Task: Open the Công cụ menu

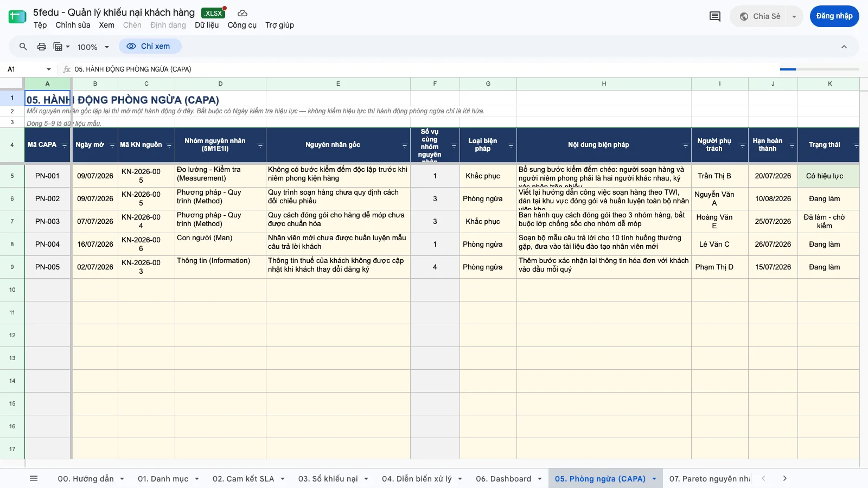Action: 242,25
